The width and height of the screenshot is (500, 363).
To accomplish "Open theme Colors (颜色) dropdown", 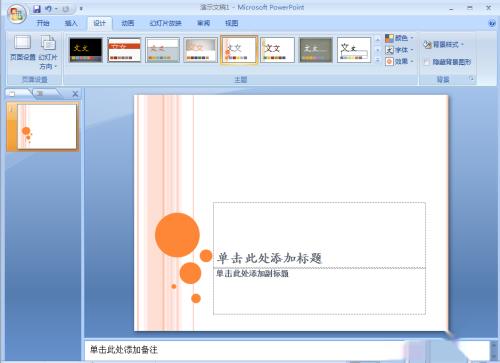I will coord(399,38).
